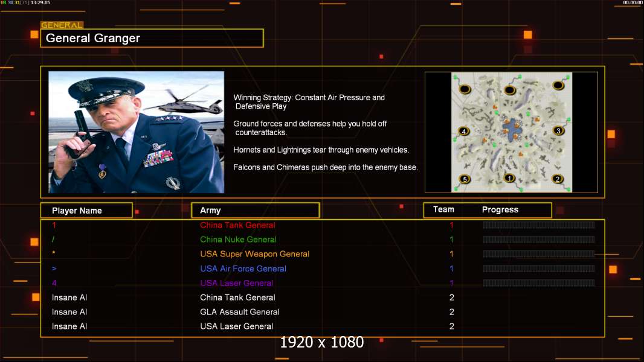The width and height of the screenshot is (644, 362).
Task: Select the Player Name column header
Action: pos(86,211)
